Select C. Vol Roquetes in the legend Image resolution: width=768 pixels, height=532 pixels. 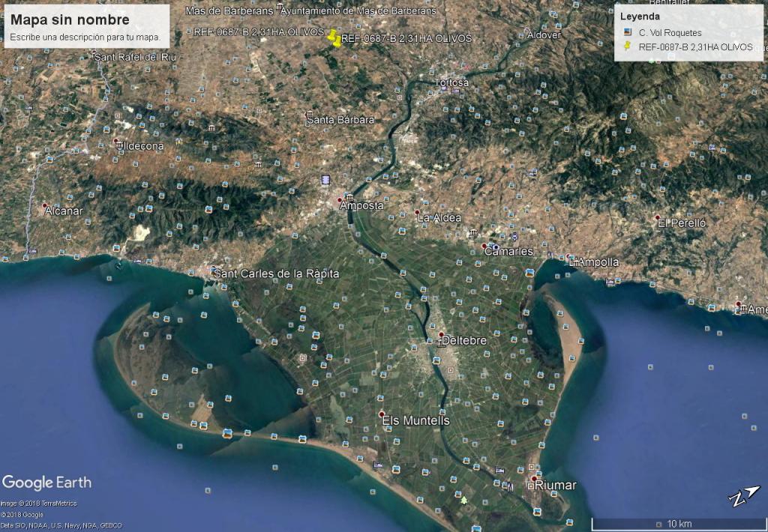coord(670,33)
